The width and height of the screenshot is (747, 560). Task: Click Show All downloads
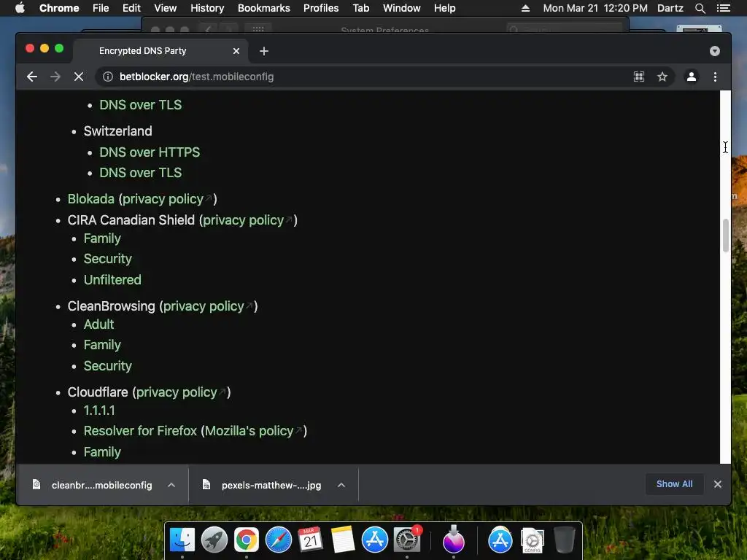(674, 484)
